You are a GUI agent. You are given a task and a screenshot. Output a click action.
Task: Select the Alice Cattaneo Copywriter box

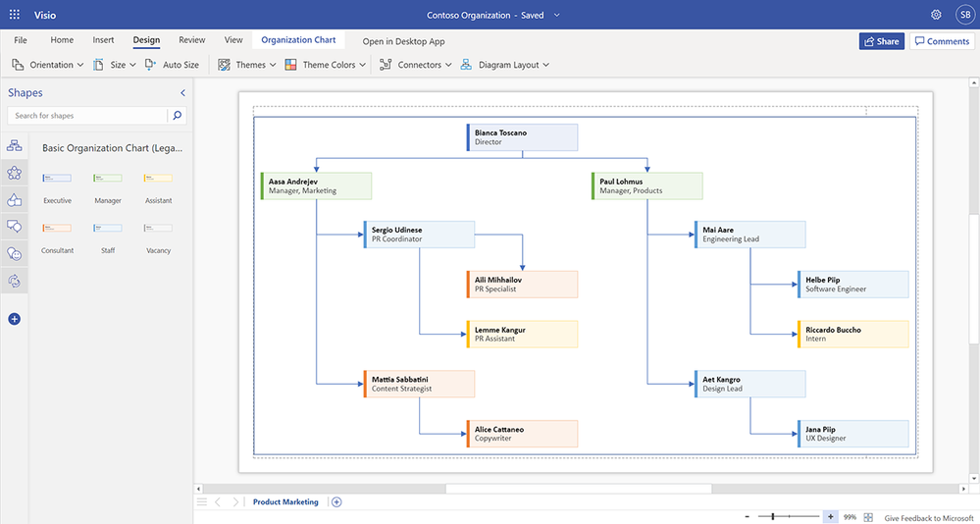click(x=522, y=434)
